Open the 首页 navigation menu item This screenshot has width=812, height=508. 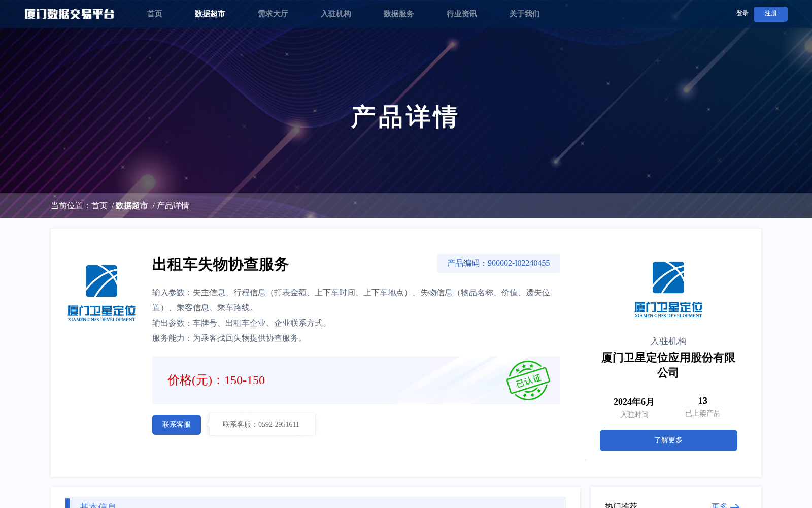(155, 14)
